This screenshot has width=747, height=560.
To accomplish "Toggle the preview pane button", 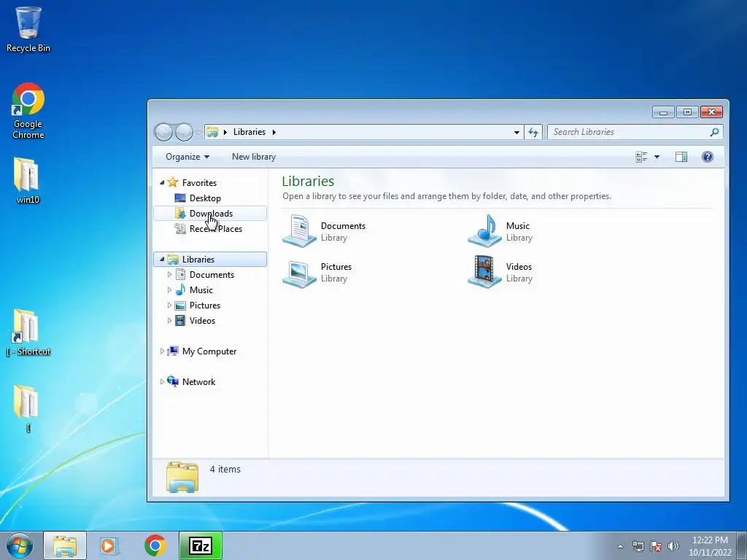I will tap(681, 157).
